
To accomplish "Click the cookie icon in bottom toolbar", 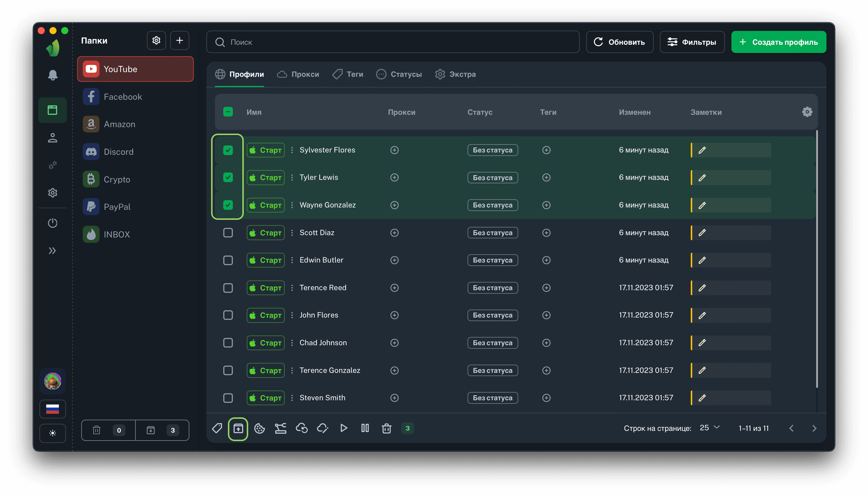I will point(259,428).
